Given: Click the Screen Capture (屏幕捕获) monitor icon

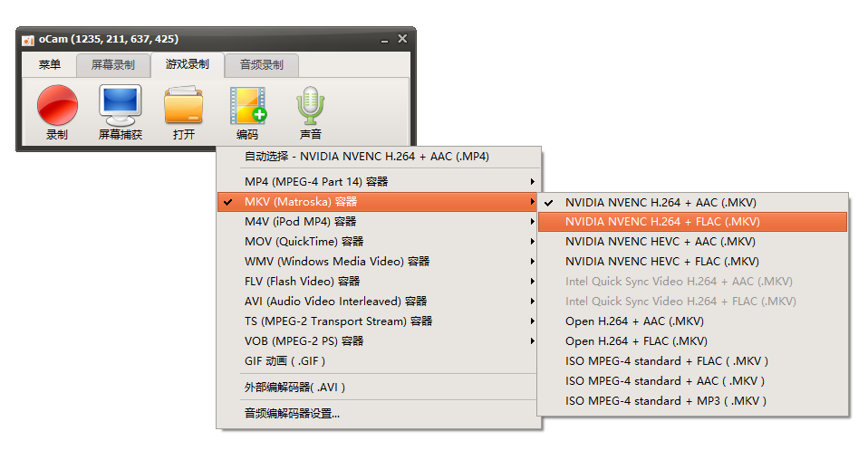Looking at the screenshot, I should [121, 105].
